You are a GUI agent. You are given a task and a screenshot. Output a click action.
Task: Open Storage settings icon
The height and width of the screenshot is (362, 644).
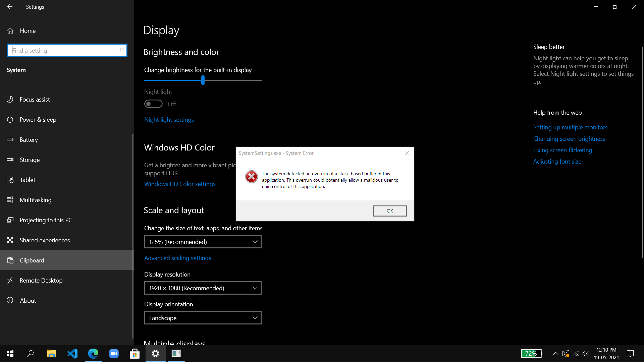pyautogui.click(x=10, y=160)
